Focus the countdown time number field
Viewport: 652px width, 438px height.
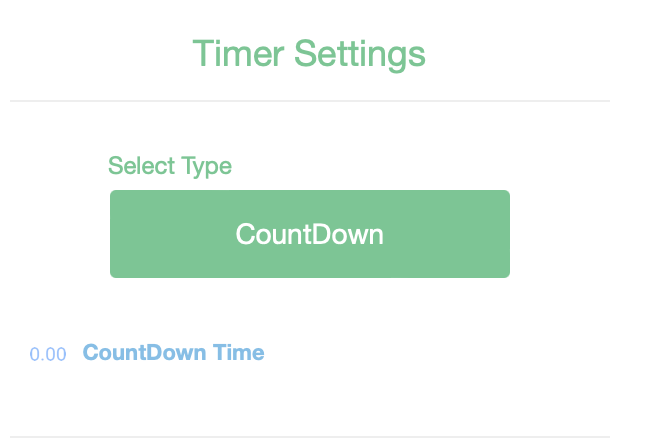48,354
